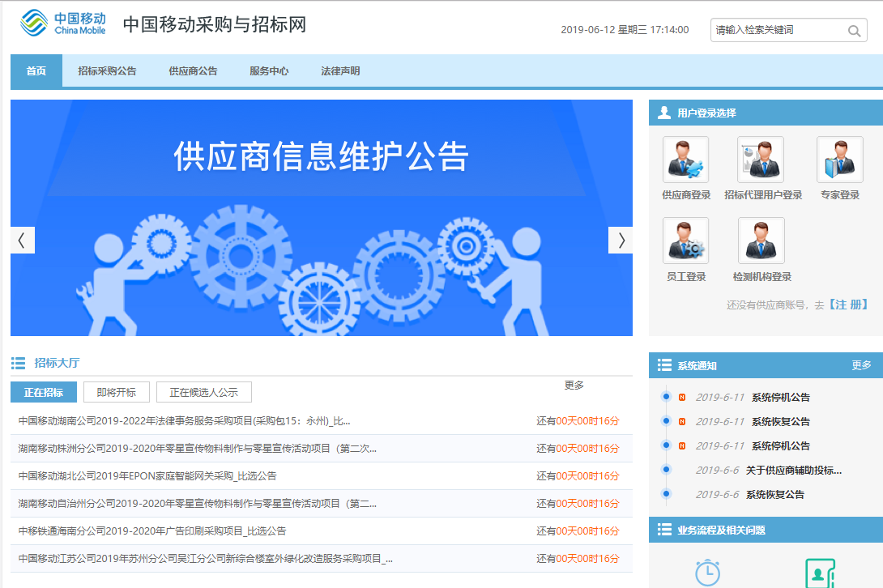Open the first 2019-6-11 系统停机公告 notice
Screen dimensions: 883x588
click(781, 397)
